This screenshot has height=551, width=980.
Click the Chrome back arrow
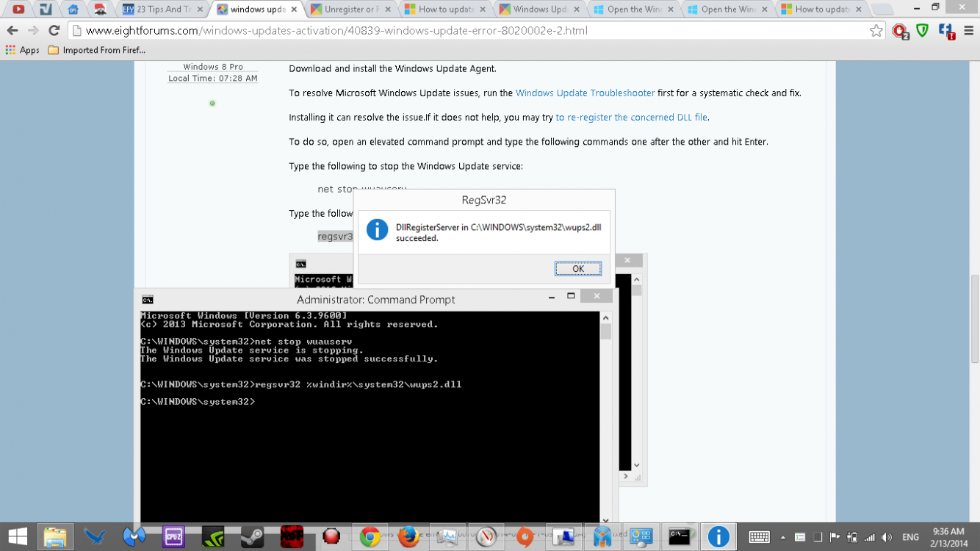(12, 31)
